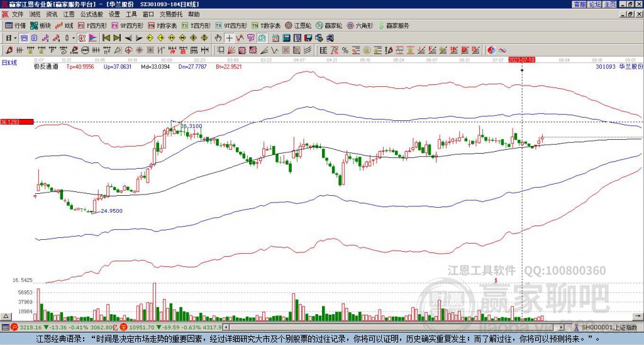The height and width of the screenshot is (345, 644).
Task: Click the black right arrow icon
Action: coord(139,38)
